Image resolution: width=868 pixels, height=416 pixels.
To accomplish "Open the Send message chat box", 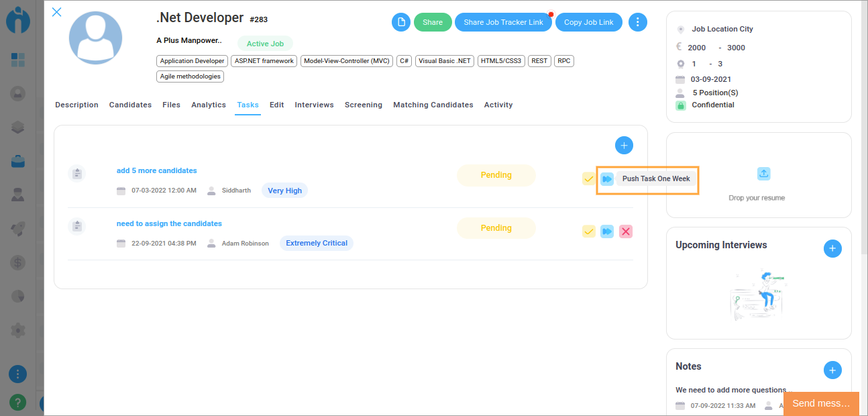I will (820, 403).
